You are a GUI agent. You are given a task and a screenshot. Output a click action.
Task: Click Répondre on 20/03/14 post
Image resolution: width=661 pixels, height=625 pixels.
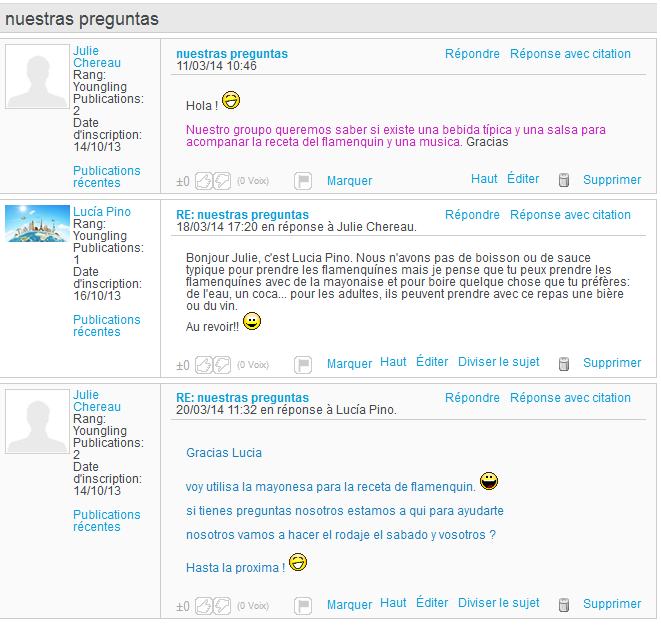[x=472, y=398]
